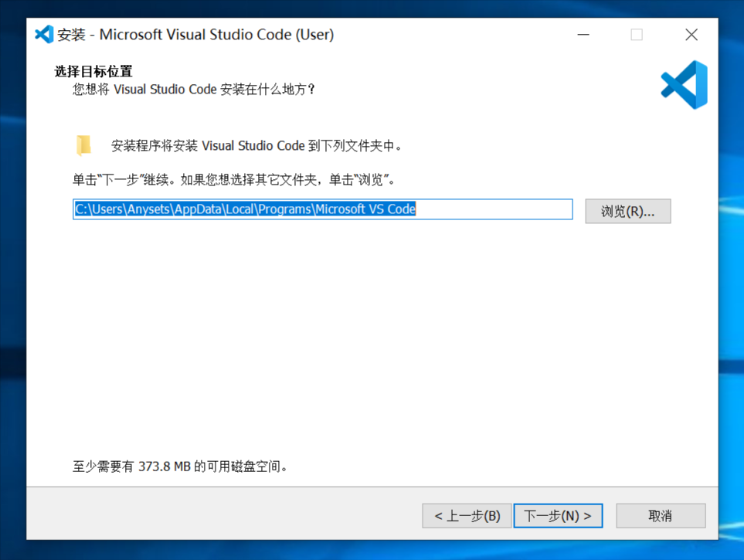
Task: Click the 至少需要有 373.8 MB disk space text
Action: coord(180,467)
